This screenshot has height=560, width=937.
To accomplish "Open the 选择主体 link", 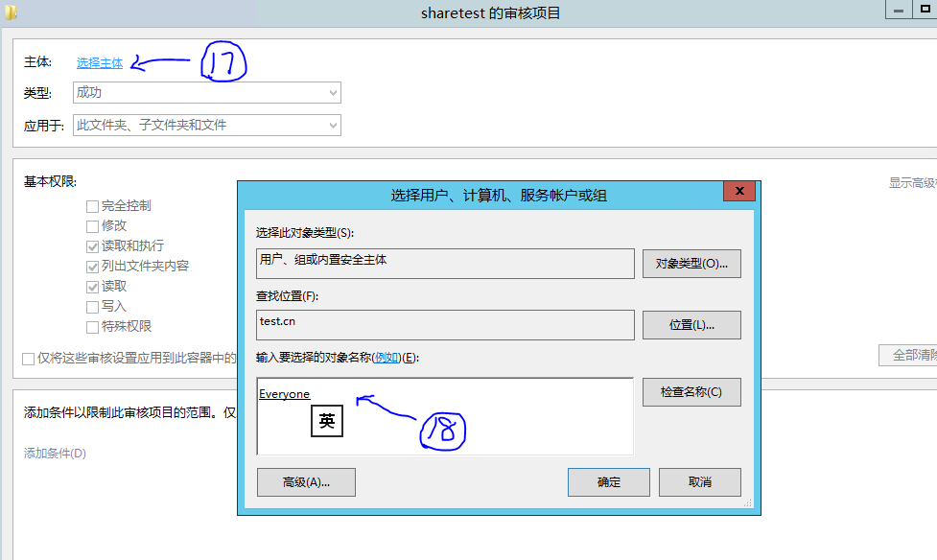I will [x=99, y=62].
